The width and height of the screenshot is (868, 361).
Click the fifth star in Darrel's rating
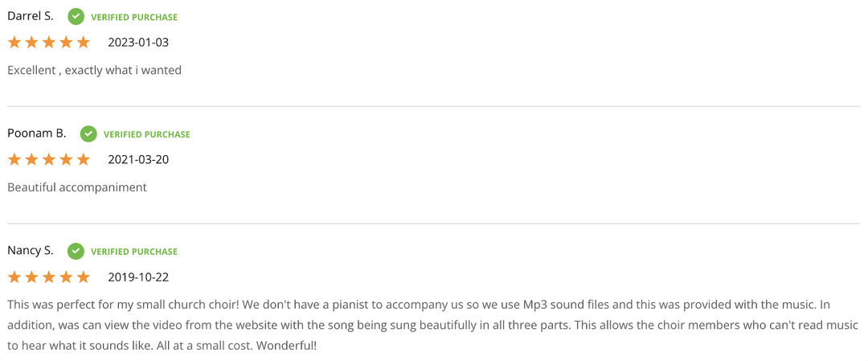click(84, 42)
